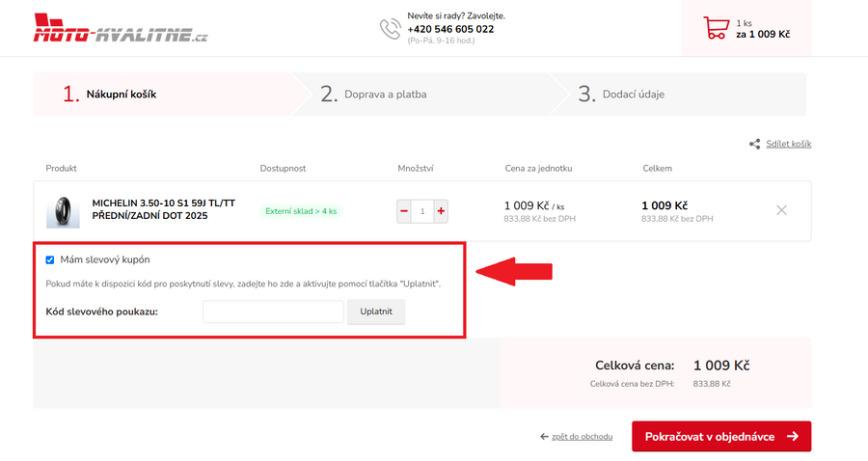The image size is (868, 461).
Task: Open the Michelin tire product thumbnail
Action: point(63,210)
